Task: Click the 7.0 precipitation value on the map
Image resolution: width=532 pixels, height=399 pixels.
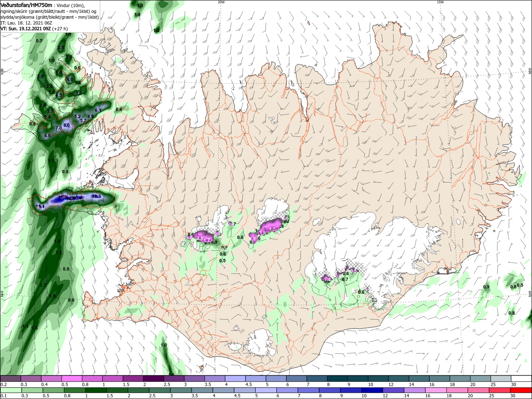Action: click(x=59, y=128)
